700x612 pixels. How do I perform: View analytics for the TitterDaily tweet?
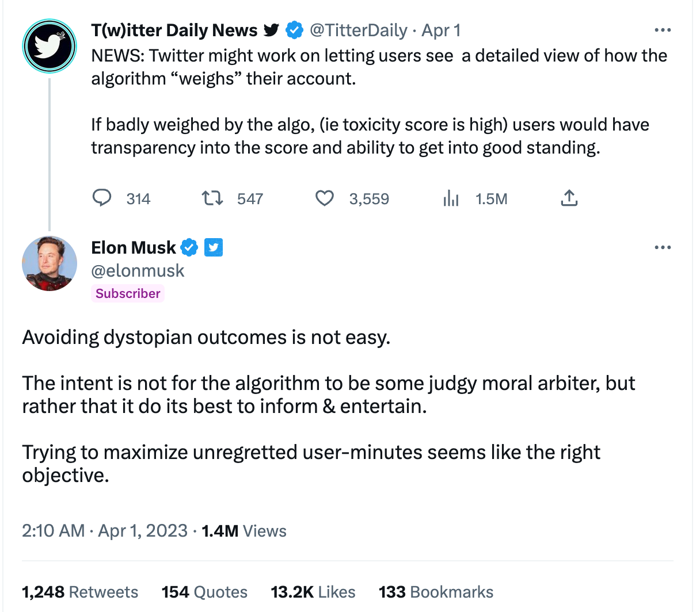[x=451, y=198]
